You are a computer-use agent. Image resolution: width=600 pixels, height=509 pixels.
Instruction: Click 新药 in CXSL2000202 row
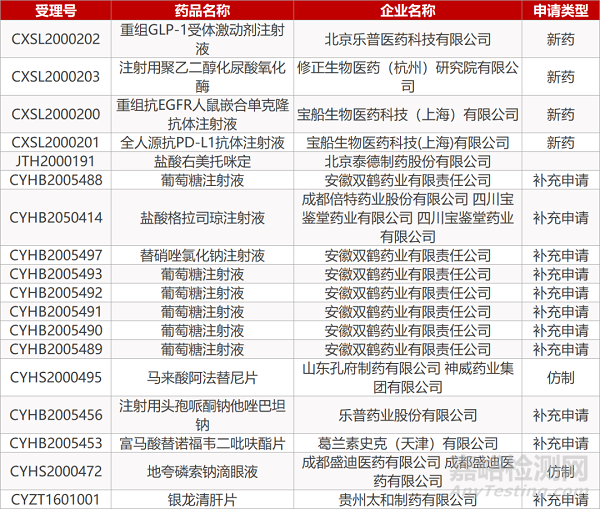pos(561,39)
